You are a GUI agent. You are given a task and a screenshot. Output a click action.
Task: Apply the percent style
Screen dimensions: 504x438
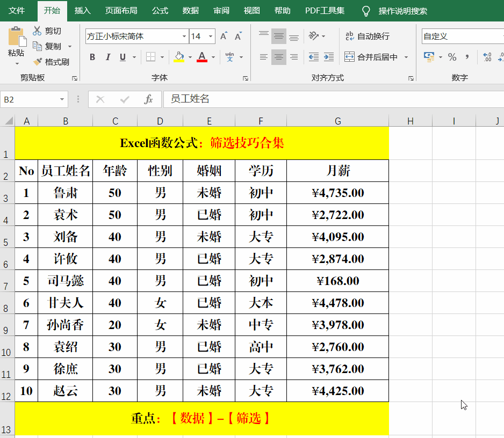(452, 57)
